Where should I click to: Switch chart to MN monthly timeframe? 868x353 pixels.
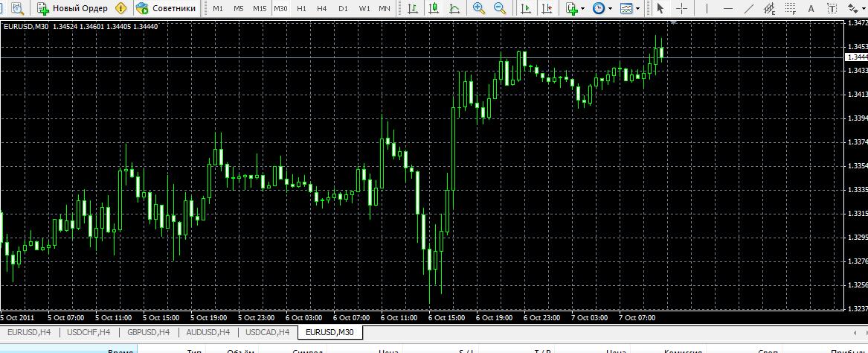pos(385,9)
